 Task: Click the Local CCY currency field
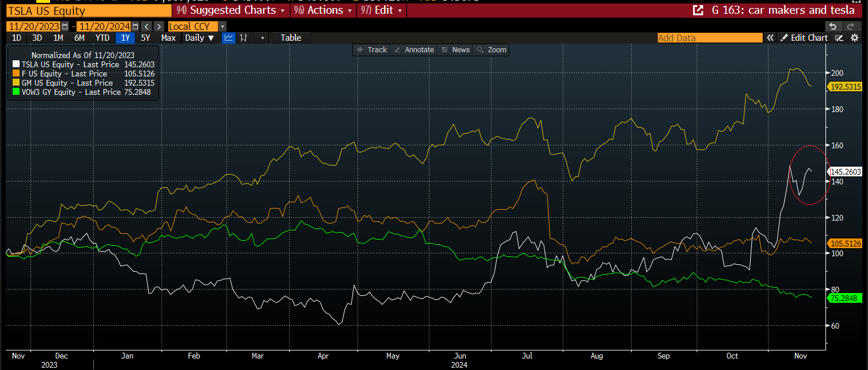(x=193, y=26)
